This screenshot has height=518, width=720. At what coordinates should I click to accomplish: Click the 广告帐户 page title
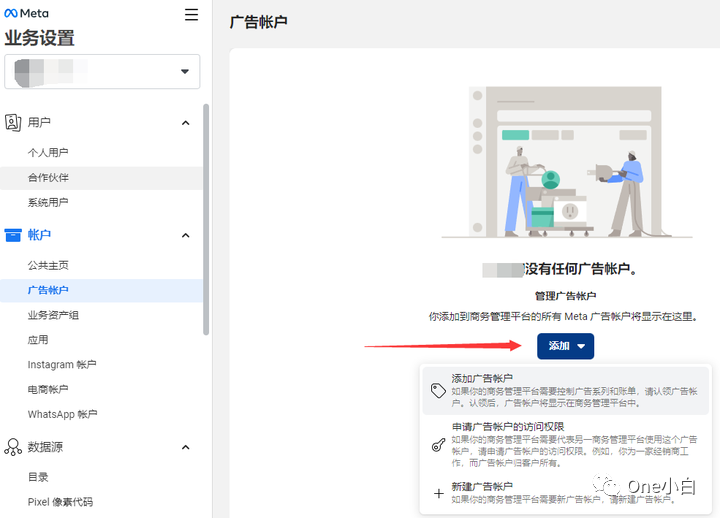click(259, 22)
